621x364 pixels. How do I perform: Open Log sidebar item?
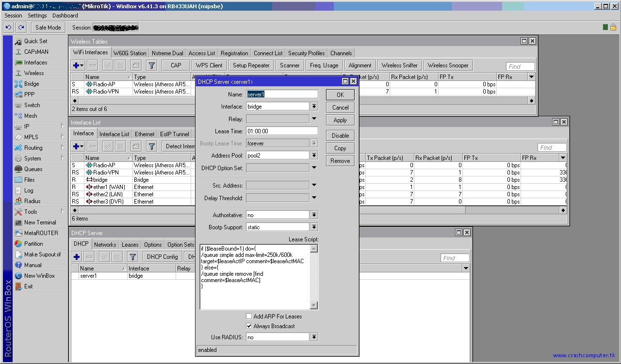pyautogui.click(x=29, y=190)
